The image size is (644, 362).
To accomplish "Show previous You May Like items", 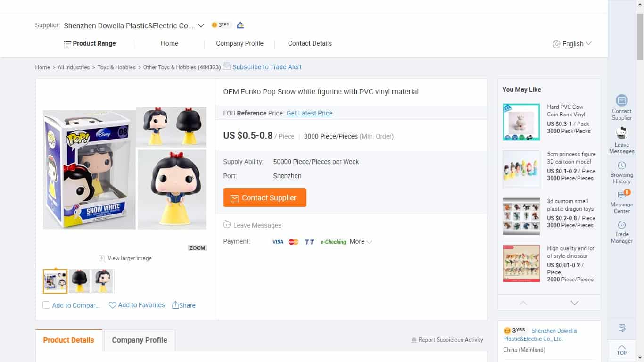I will tap(523, 303).
